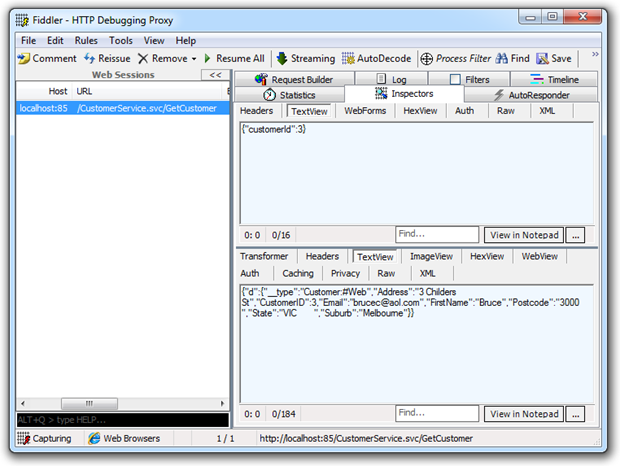Click the AutoResponder lightning icon
620x466 pixels.
499,95
